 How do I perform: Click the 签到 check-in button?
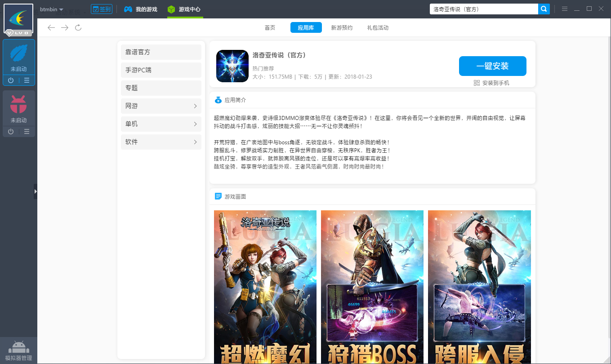(x=101, y=9)
